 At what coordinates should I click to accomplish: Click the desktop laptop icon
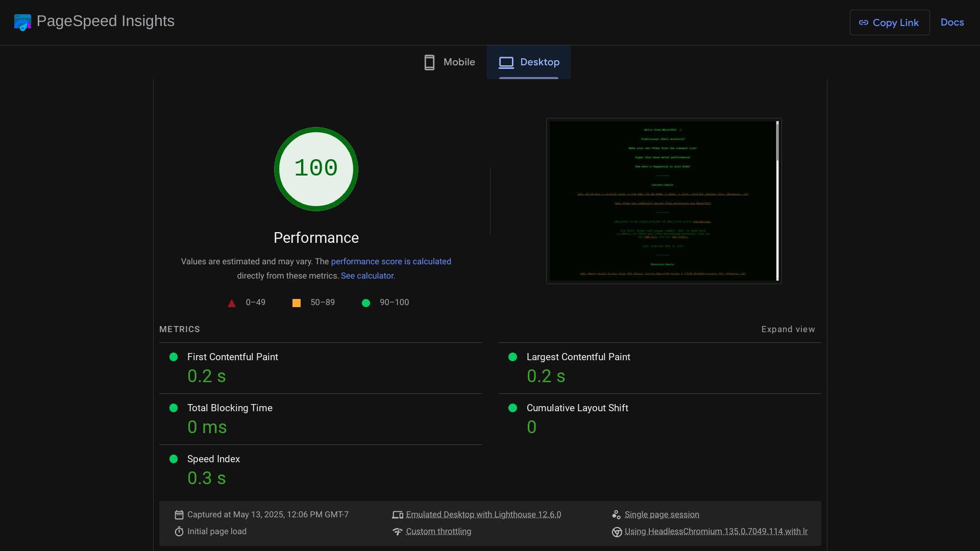tap(506, 62)
